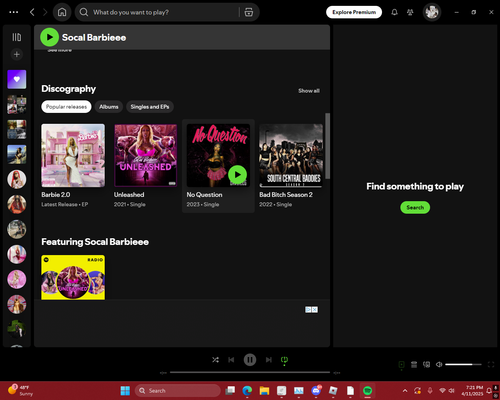
Task: Select the Singles and EPs filter
Action: pyautogui.click(x=150, y=107)
